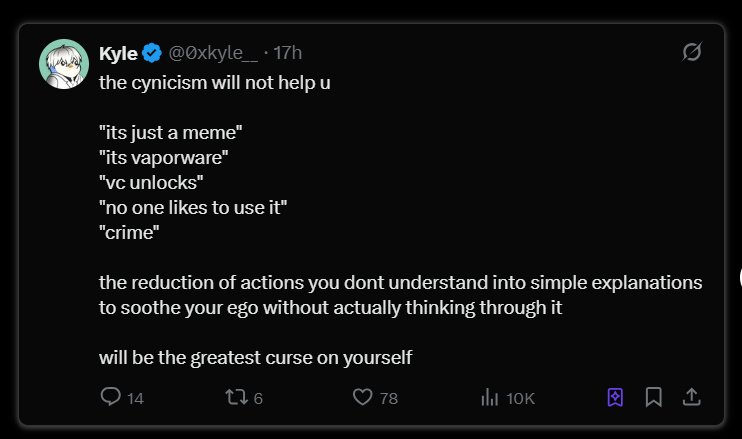This screenshot has width=742, height=439.
Task: Open Kyle's profile avatar picture
Action: click(x=64, y=65)
